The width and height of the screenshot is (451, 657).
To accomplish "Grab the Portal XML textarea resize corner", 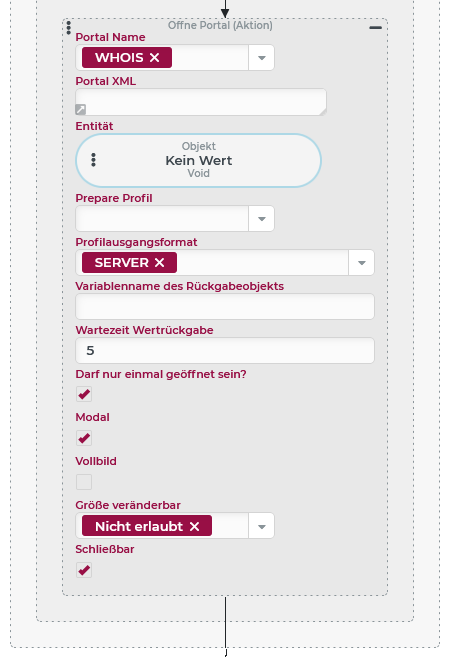I will pos(322,111).
